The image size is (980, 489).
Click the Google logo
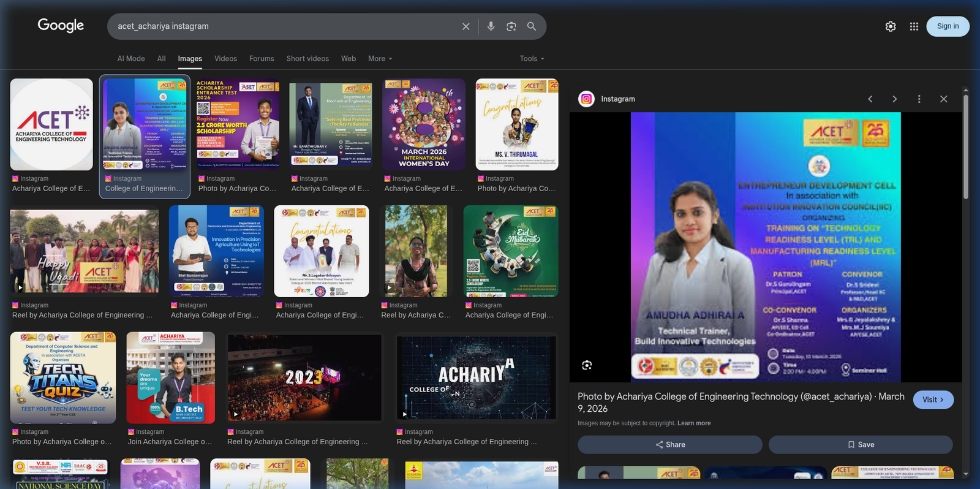[x=61, y=25]
